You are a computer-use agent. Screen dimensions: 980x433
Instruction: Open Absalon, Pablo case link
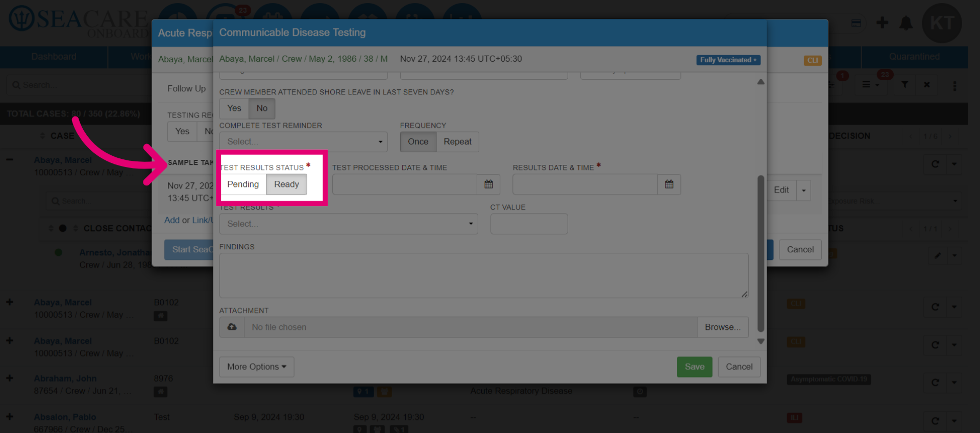(x=65, y=417)
